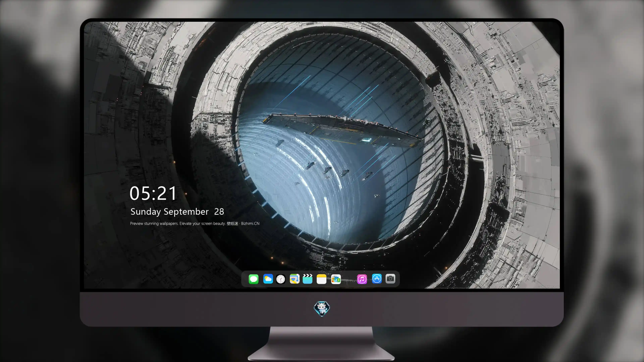Viewport: 644px width, 362px height.
Task: Open the Camera app in the dock
Action: (390, 279)
